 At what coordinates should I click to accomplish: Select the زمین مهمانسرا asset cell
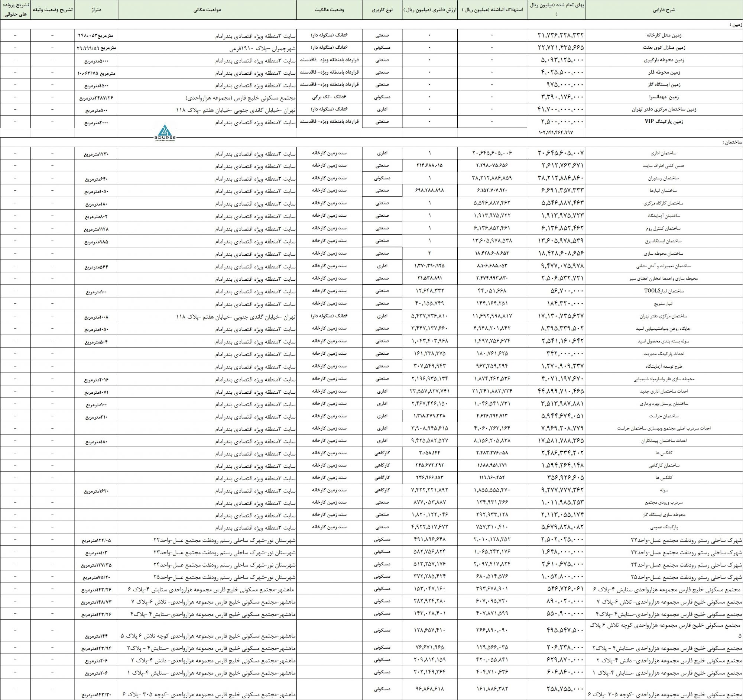click(664, 97)
